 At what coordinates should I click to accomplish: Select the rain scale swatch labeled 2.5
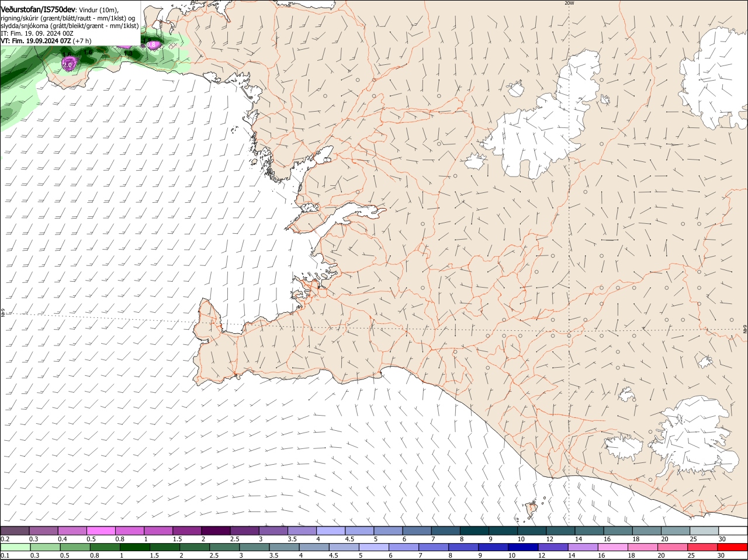(x=224, y=547)
